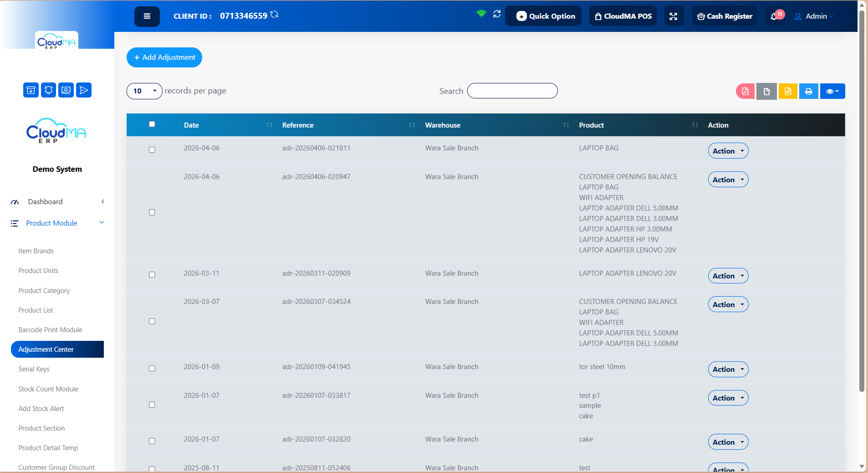
Task: Open Product Units in the sidebar
Action: click(38, 271)
